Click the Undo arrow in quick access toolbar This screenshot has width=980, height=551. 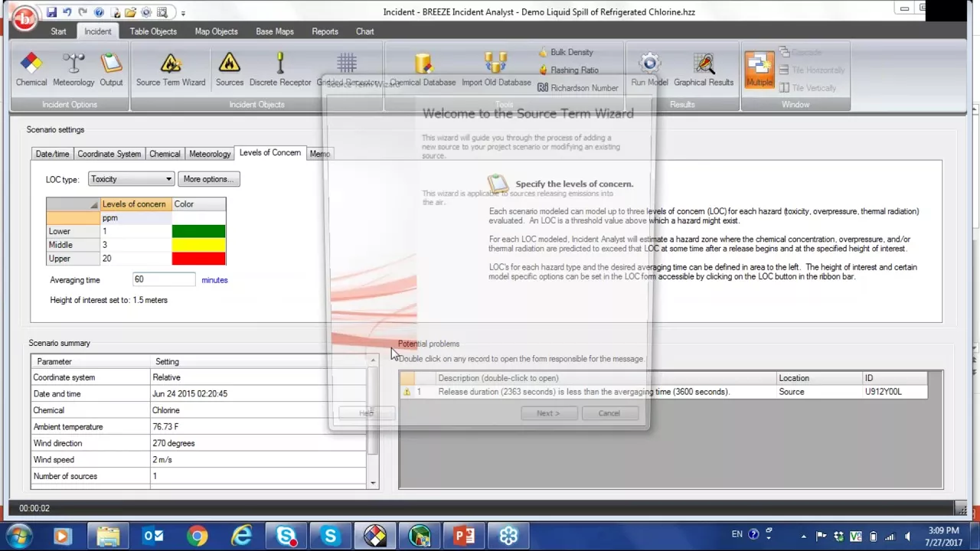(67, 12)
